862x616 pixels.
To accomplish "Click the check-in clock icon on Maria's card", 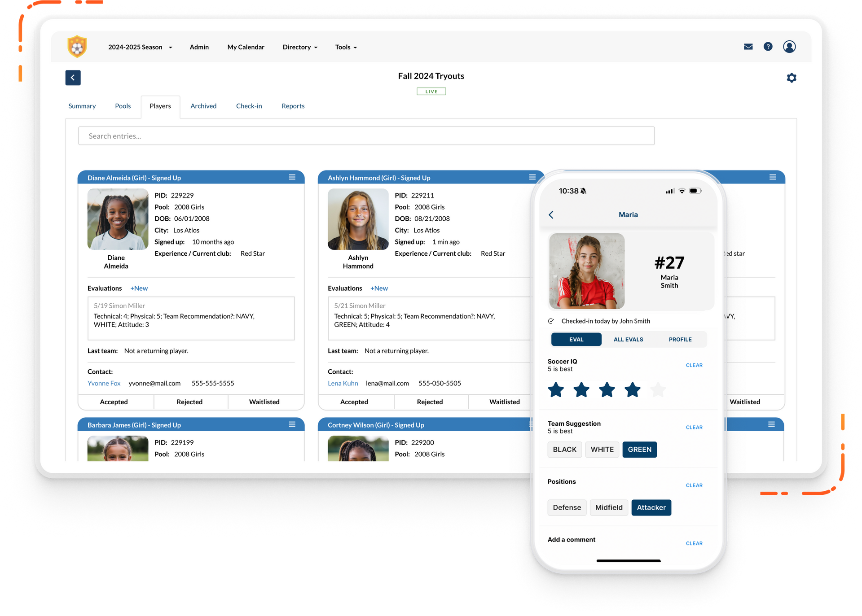I will [551, 321].
